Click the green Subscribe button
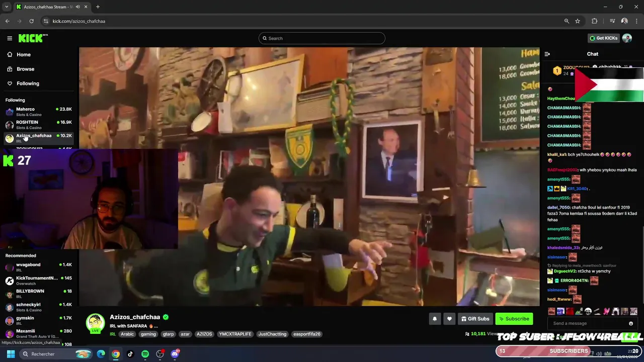 [x=514, y=319]
